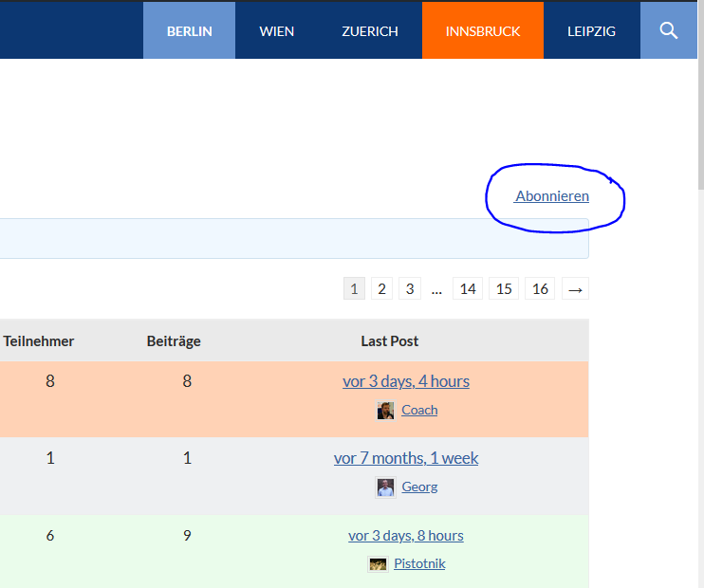
Task: Select pagination page 1
Action: [354, 288]
